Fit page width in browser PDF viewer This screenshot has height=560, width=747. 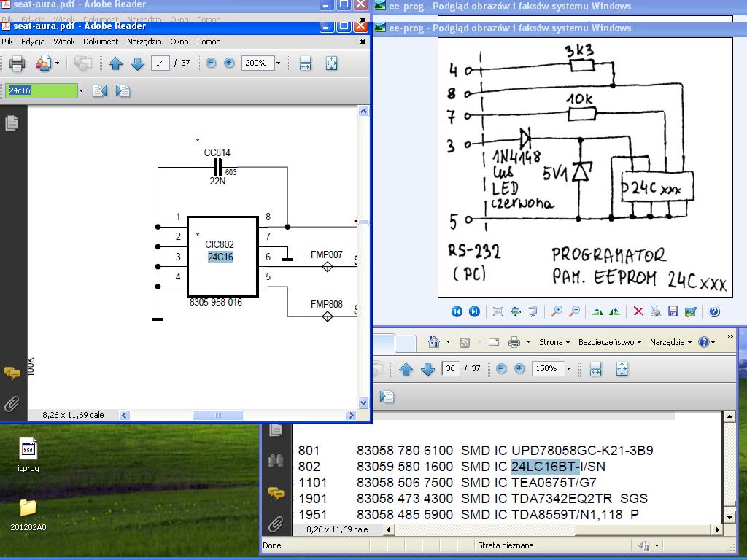pos(595,369)
